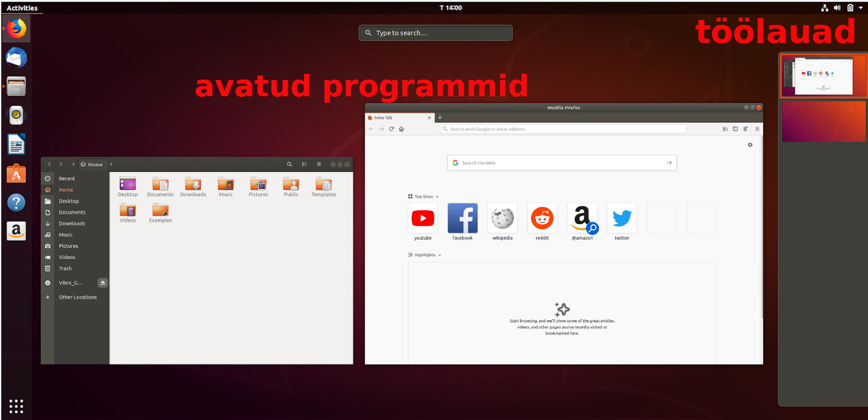Open the system status menu arrow

point(860,8)
